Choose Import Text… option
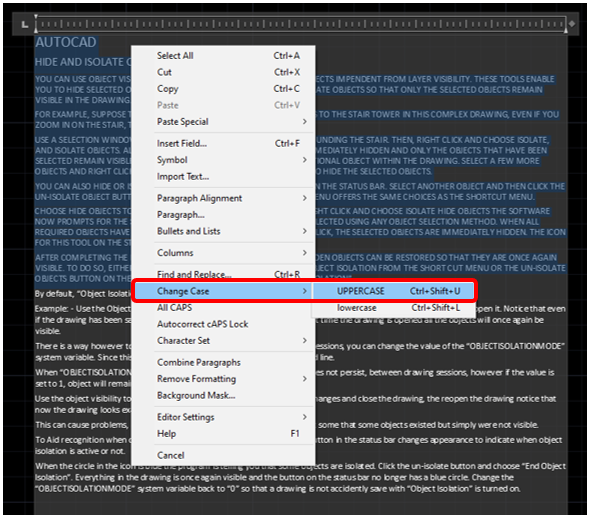 click(x=223, y=177)
